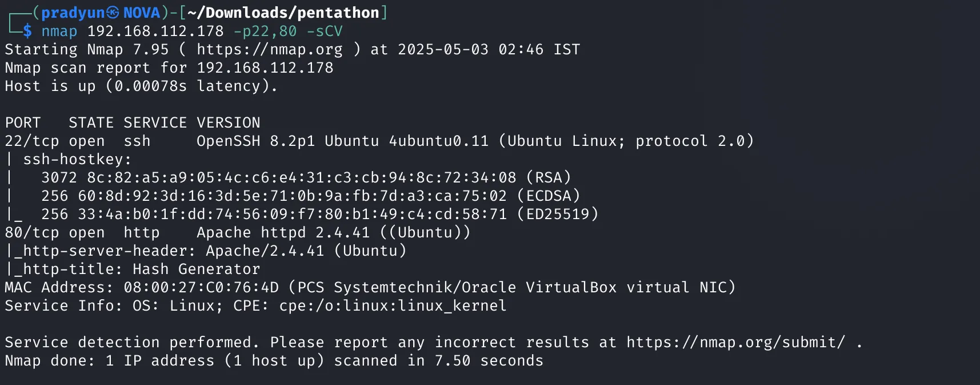Open the https://nmap.org link

(269, 50)
